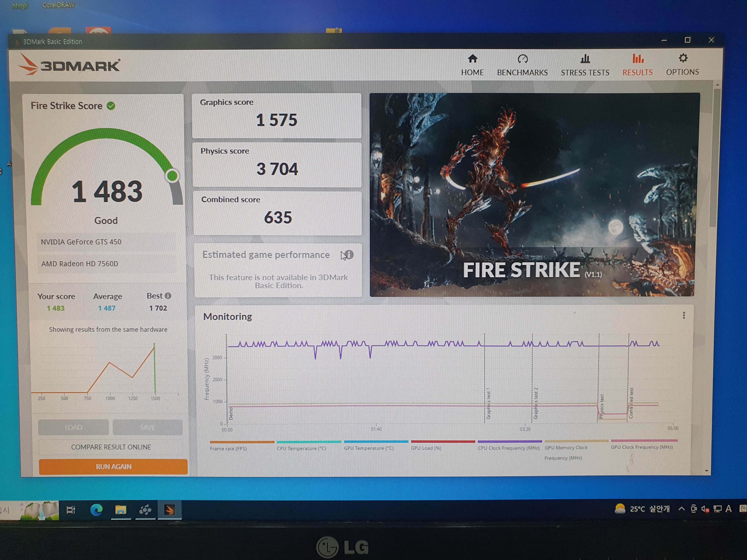Click the Benchmarks gauge icon
Viewport: 747px width, 560px height.
tap(522, 59)
